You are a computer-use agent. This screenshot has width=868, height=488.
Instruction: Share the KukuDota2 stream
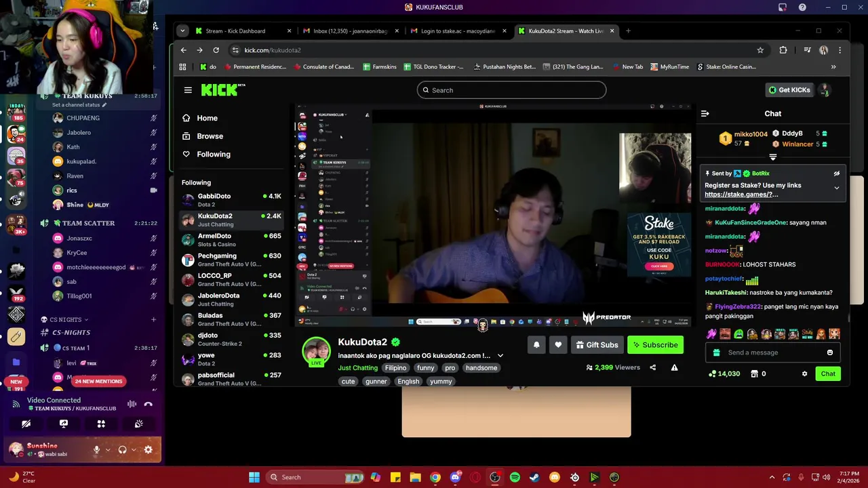point(652,367)
